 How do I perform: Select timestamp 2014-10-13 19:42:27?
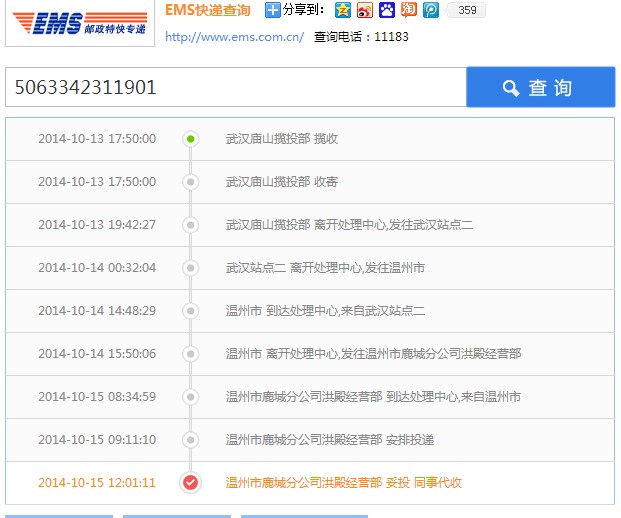point(97,225)
